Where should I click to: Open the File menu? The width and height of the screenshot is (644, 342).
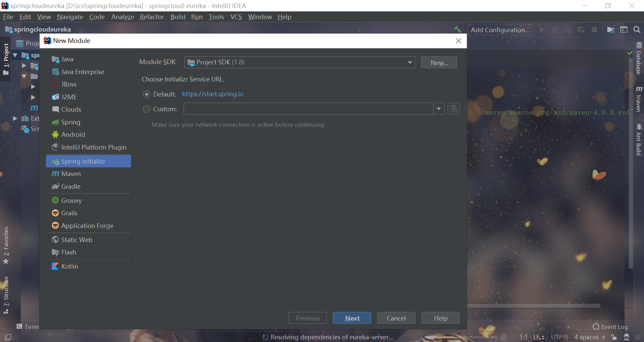coord(8,17)
